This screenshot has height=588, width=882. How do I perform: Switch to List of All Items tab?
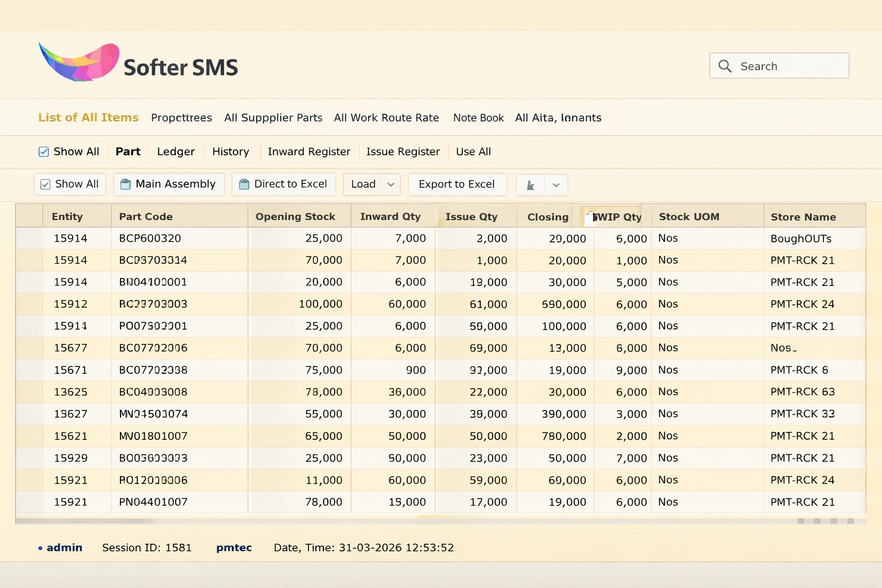88,117
